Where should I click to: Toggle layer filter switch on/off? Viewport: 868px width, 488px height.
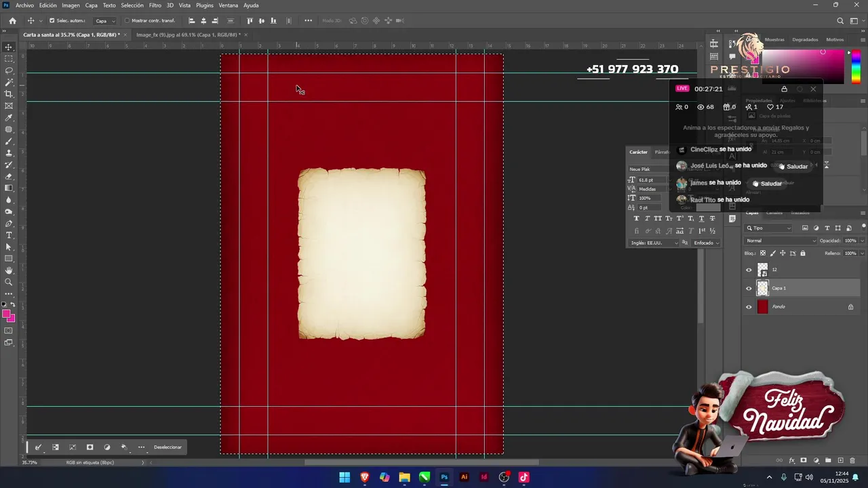[863, 228]
